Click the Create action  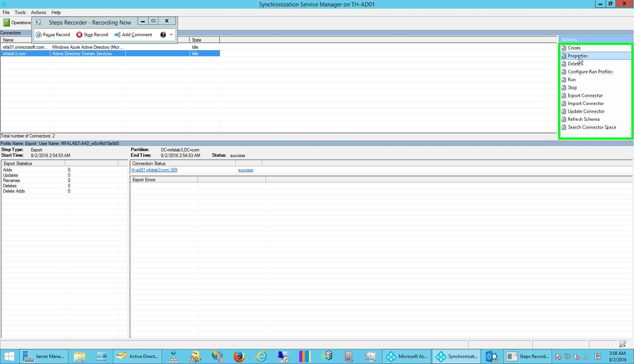point(574,48)
